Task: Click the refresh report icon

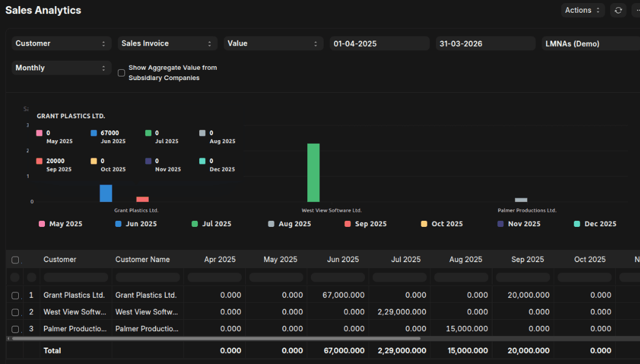Action: pyautogui.click(x=618, y=10)
